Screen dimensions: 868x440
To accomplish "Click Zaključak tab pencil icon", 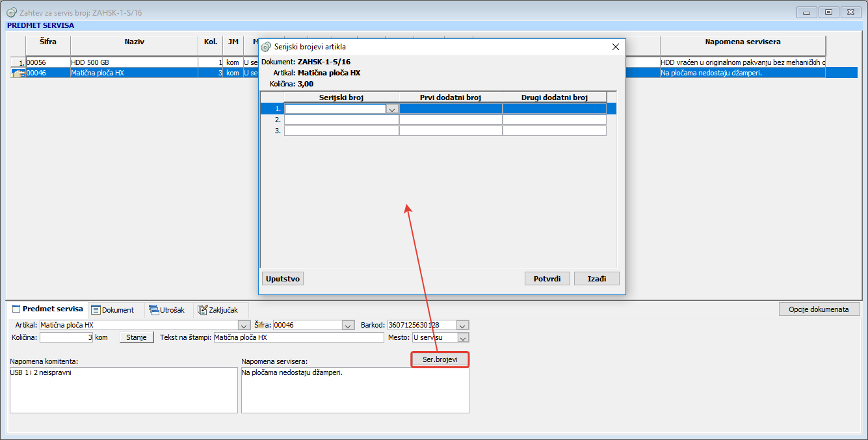I will tap(203, 310).
